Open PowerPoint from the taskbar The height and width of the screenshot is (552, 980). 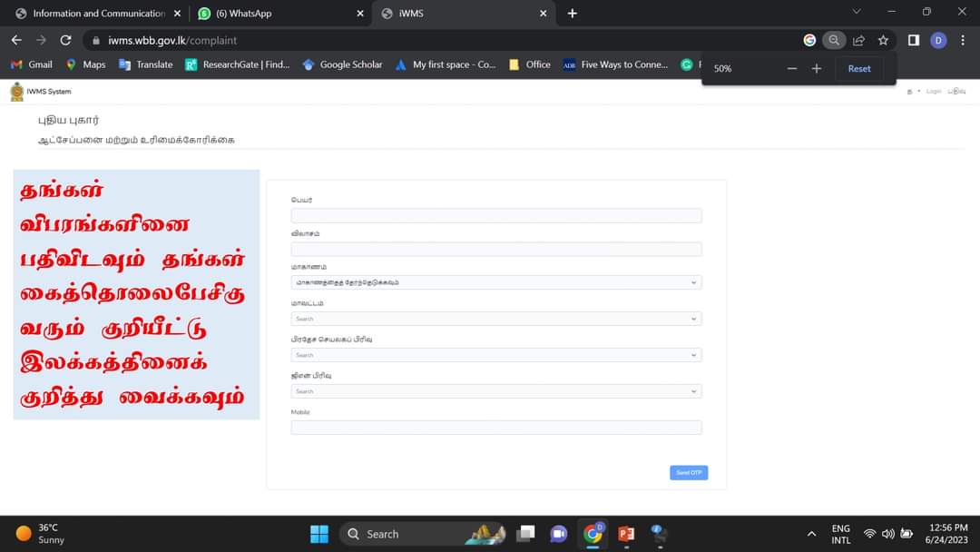click(626, 534)
